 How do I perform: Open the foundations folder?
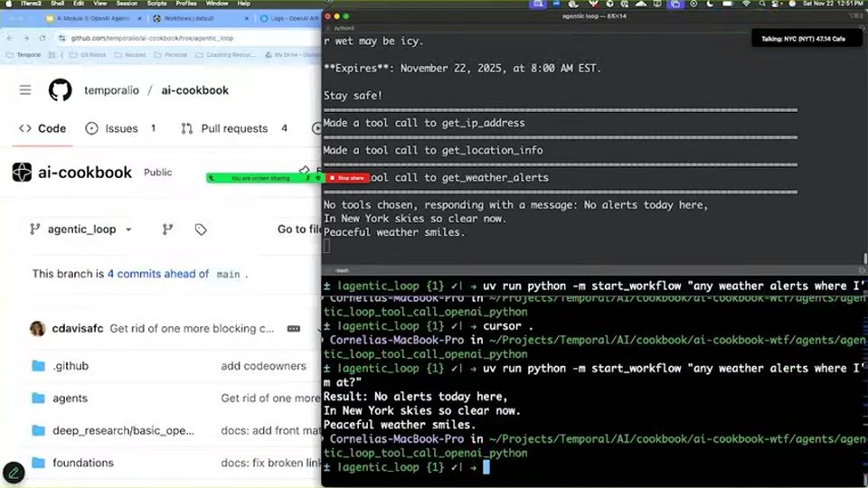pyautogui.click(x=83, y=463)
